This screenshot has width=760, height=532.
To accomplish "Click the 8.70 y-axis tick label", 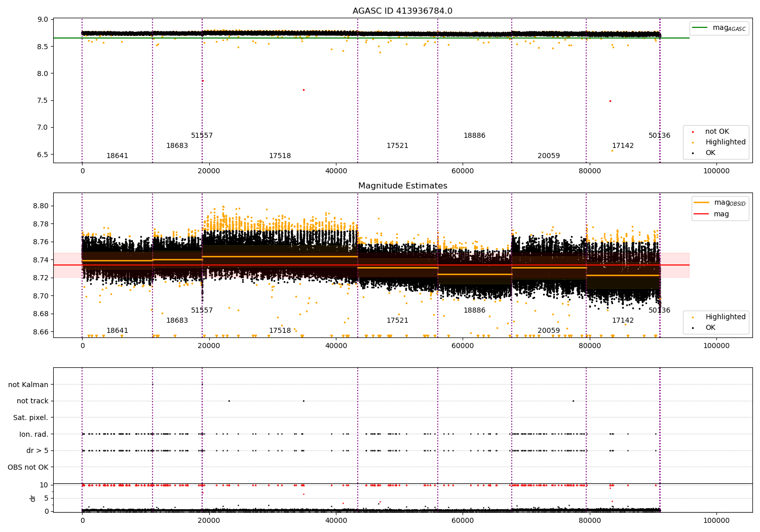I will coord(41,296).
